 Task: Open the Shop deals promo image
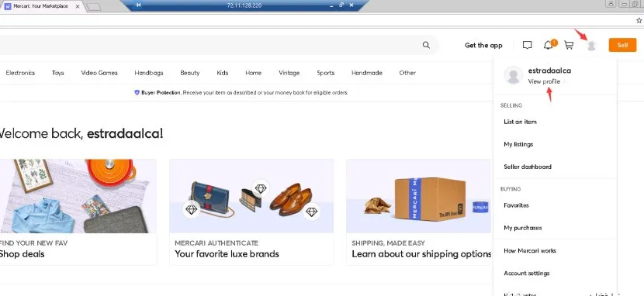click(x=78, y=196)
